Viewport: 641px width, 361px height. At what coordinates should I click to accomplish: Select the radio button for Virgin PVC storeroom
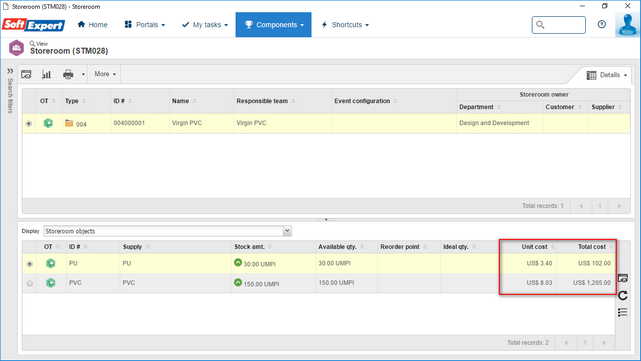[29, 123]
